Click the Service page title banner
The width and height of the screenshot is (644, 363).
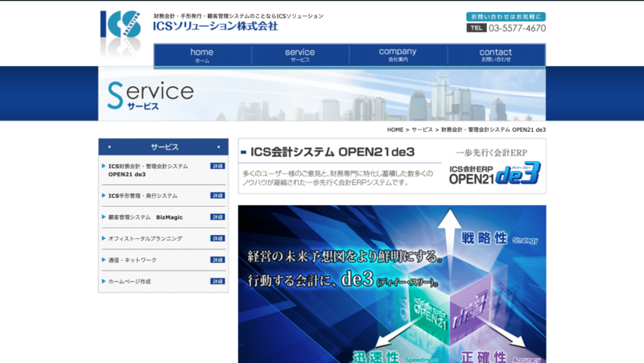coord(322,94)
